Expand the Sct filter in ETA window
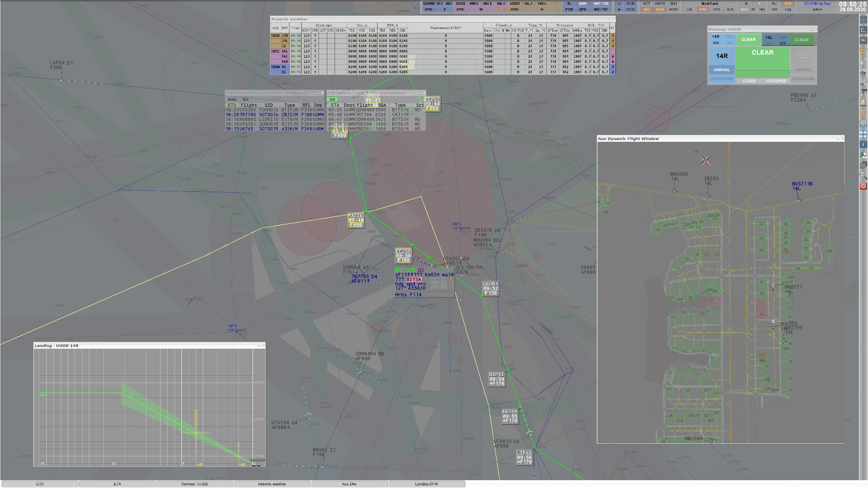This screenshot has height=488, width=868. [x=332, y=99]
